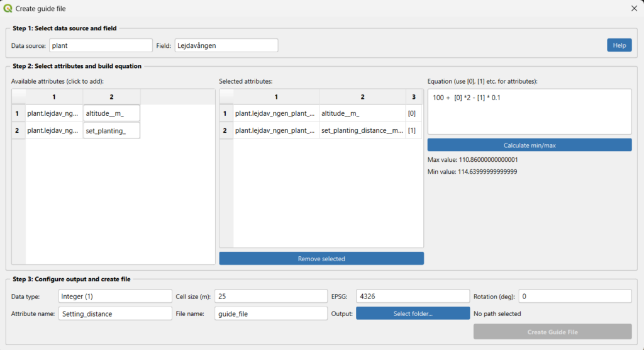Open the Help button
This screenshot has width=644, height=350.
[x=619, y=45]
